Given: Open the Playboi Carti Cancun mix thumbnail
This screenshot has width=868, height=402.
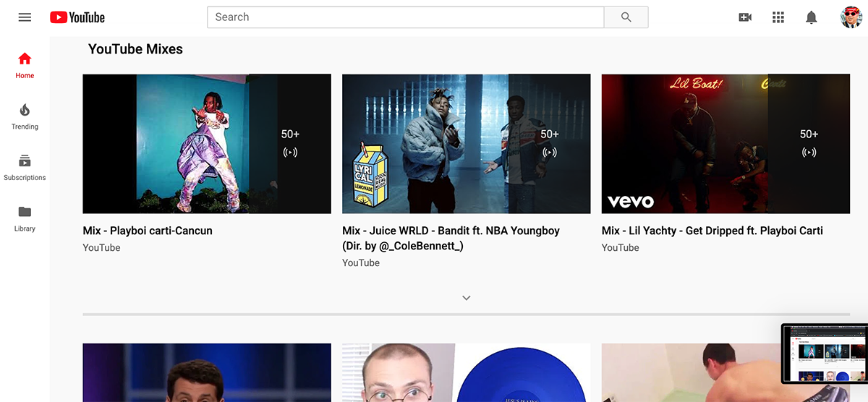Looking at the screenshot, I should [207, 143].
